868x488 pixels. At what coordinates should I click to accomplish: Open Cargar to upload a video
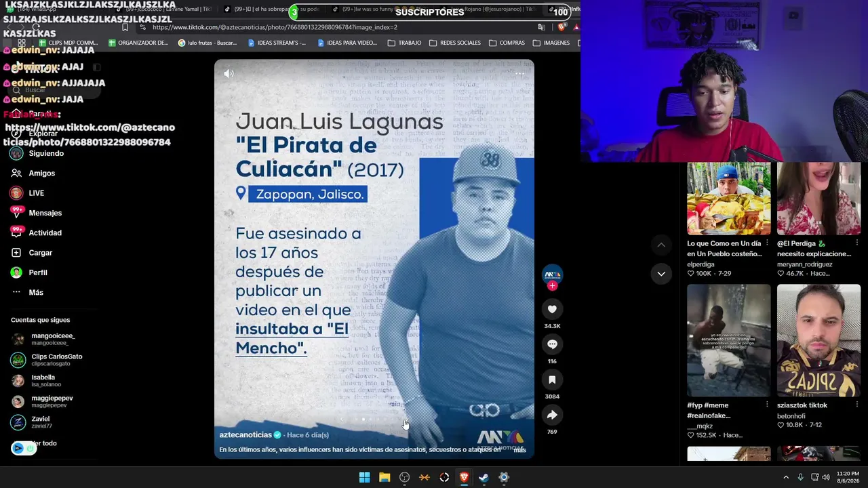tap(32, 253)
